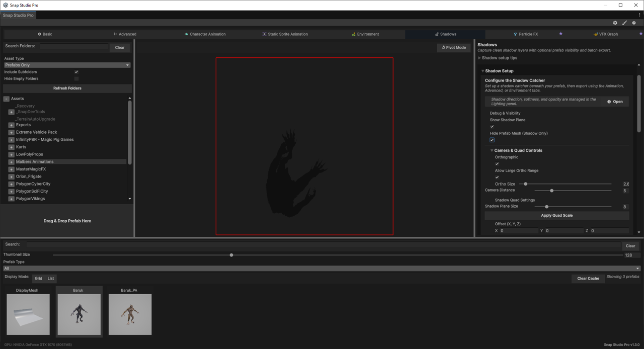Expand the Orion_Frigate folder
The height and width of the screenshot is (349, 644).
click(11, 177)
